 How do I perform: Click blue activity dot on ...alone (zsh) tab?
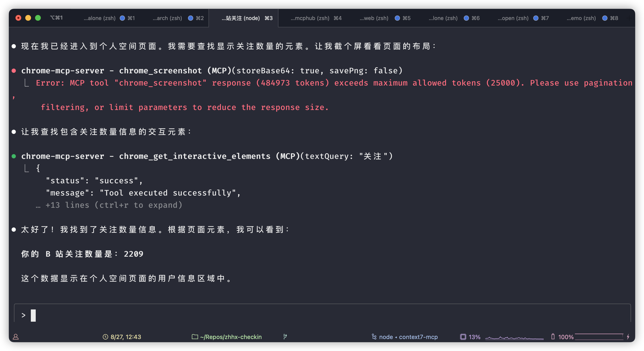[122, 18]
